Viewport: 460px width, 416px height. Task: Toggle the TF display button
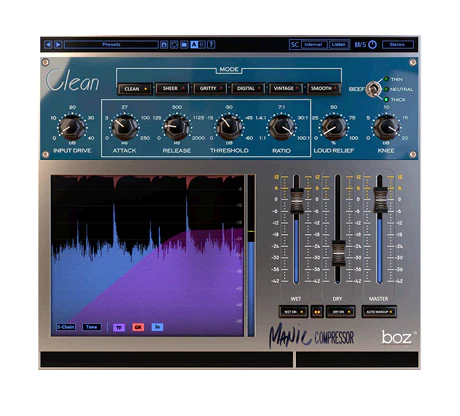tap(119, 327)
